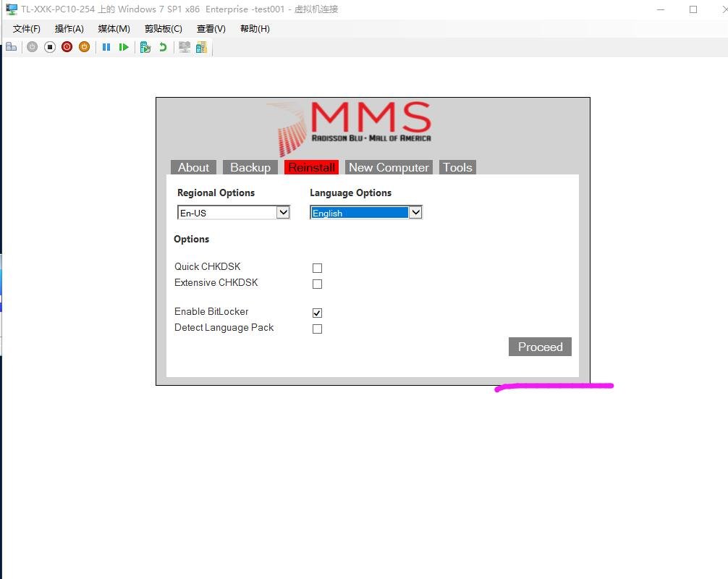Pause the virtual machine
This screenshot has width=728, height=579.
106,47
